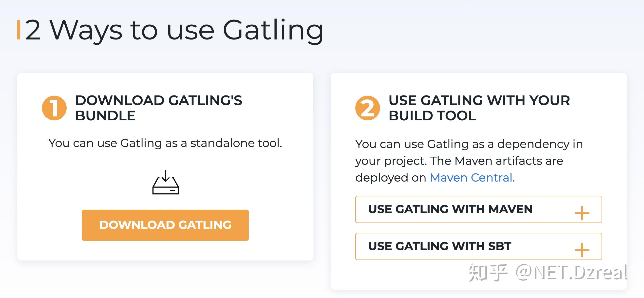Viewport: 644px width, 298px height.
Task: Click the plus icon next to USE GATLING WITH MAVEN
Action: (x=582, y=213)
